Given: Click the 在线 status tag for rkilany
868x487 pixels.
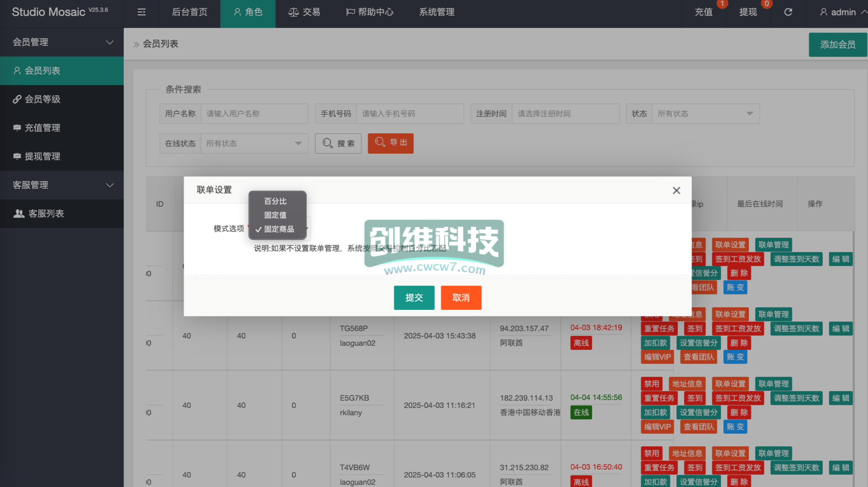Looking at the screenshot, I should tap(581, 412).
